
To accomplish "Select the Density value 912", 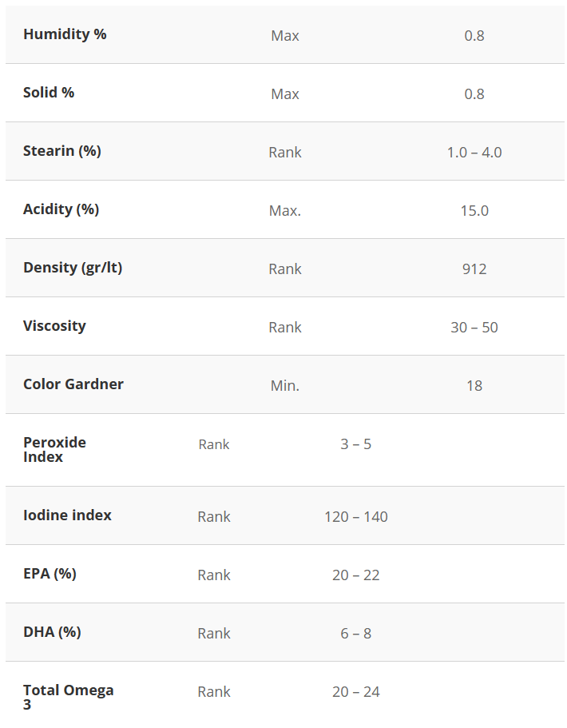I will pos(474,269).
